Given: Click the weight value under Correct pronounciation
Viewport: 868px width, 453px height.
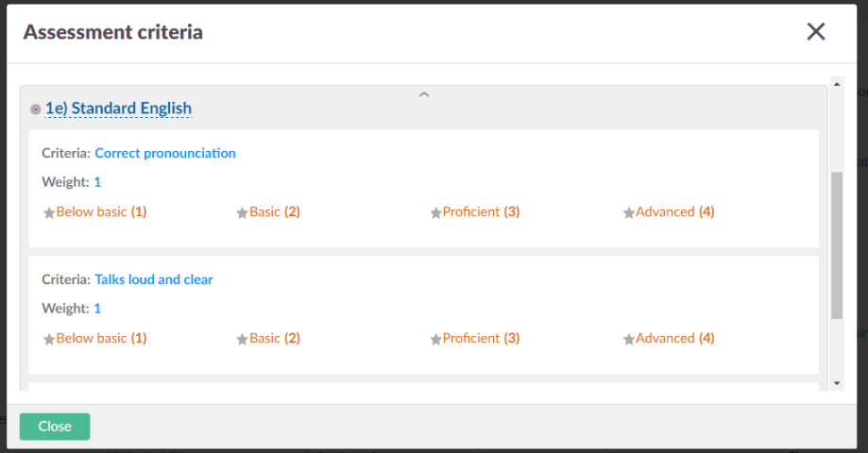Looking at the screenshot, I should click(x=97, y=181).
